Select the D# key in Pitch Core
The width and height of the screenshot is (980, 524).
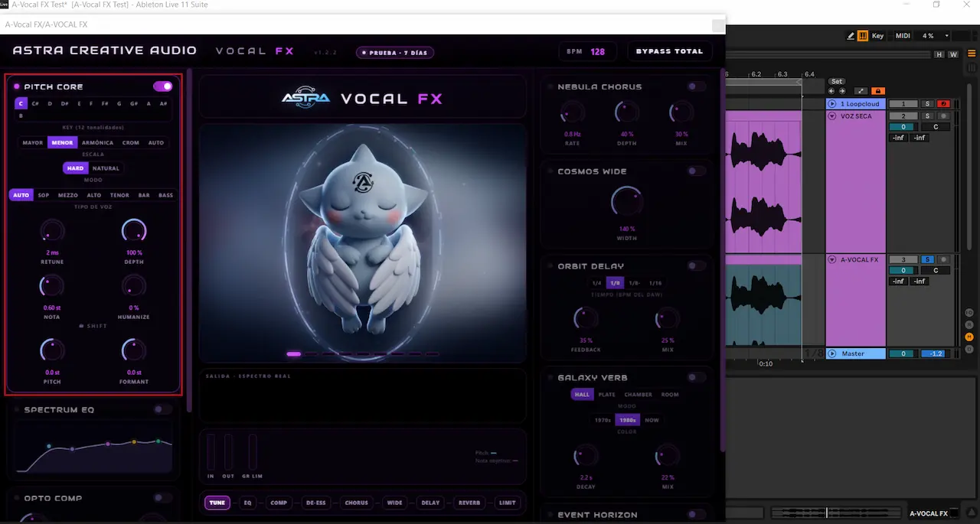[x=64, y=103]
